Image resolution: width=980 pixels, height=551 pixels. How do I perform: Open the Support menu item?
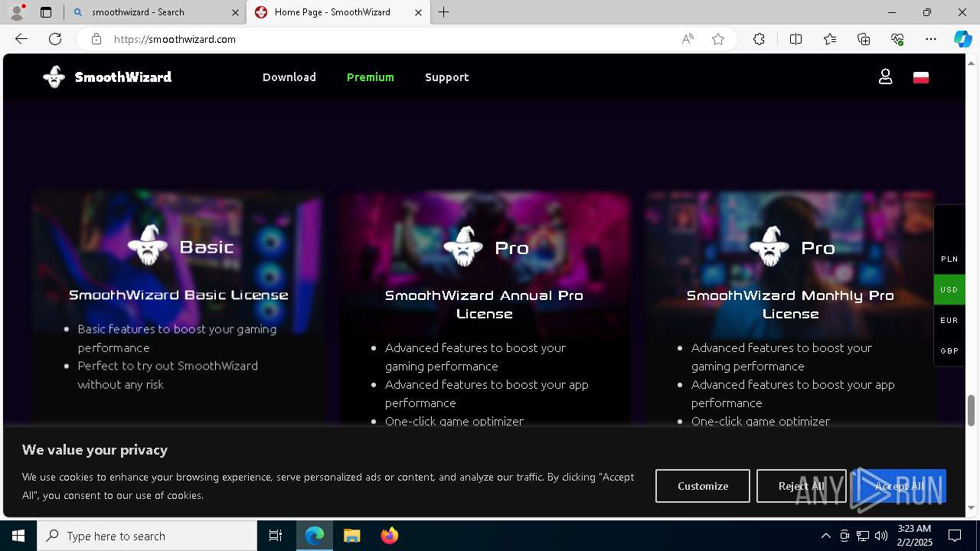click(447, 77)
